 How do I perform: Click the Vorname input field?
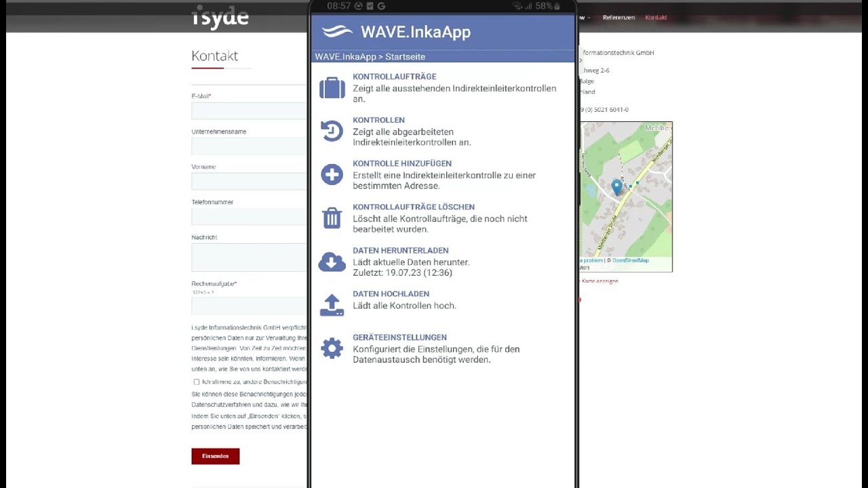point(250,181)
